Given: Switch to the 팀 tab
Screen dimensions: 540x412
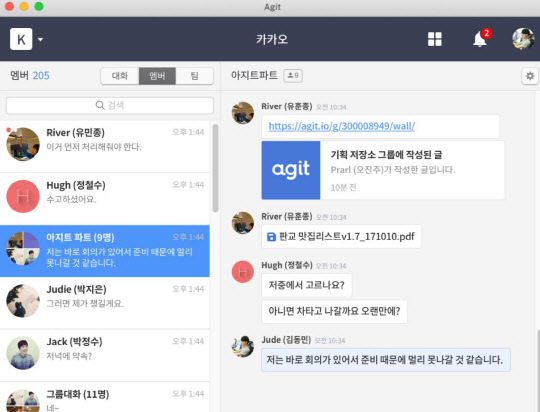Looking at the screenshot, I should pyautogui.click(x=195, y=76).
